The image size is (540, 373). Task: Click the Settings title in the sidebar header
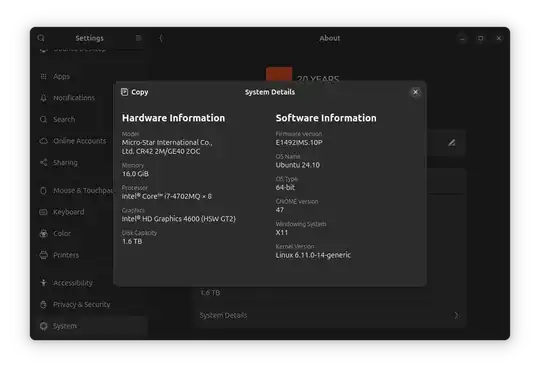pyautogui.click(x=90, y=38)
